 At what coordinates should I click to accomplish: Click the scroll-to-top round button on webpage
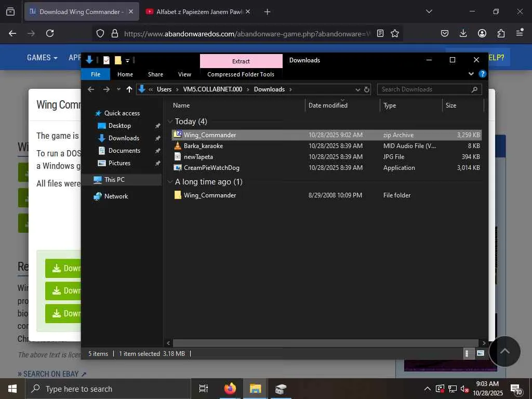click(x=504, y=352)
